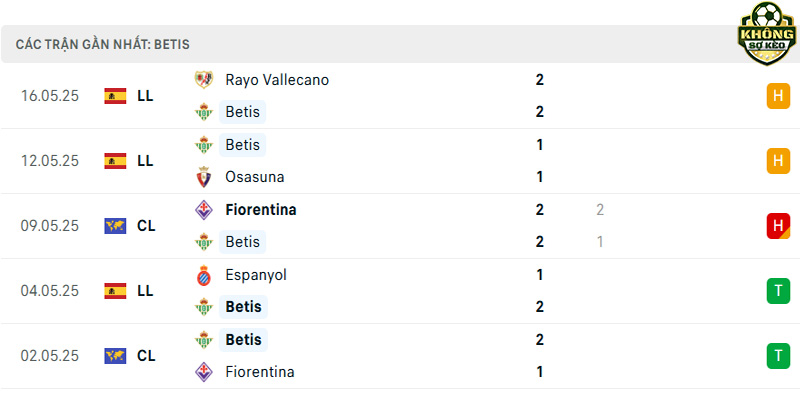Open the Espanyol team link
This screenshot has height=400, width=800.
[x=256, y=275]
